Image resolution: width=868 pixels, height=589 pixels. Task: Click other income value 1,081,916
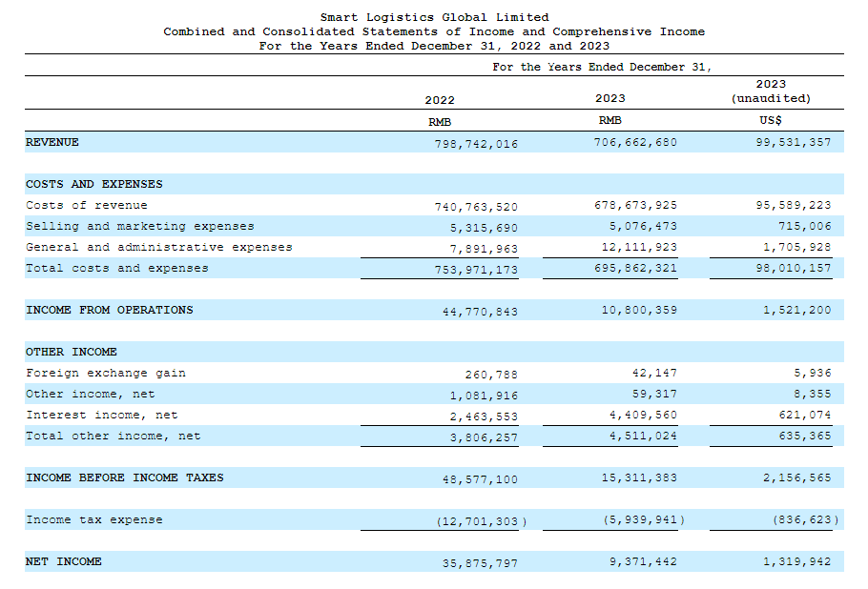point(484,396)
